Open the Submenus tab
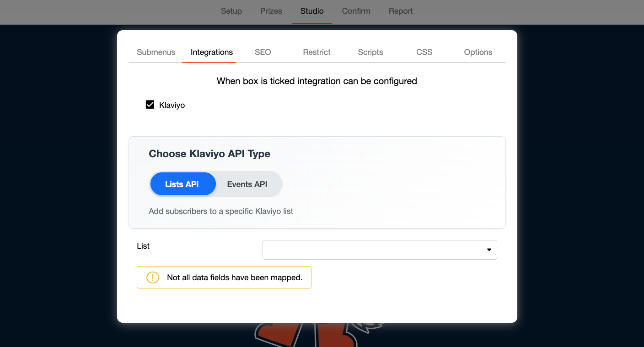The width and height of the screenshot is (644, 347). tap(156, 52)
